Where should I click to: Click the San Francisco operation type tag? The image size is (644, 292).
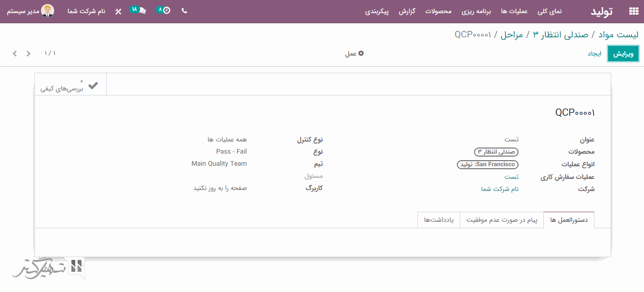coord(488,164)
